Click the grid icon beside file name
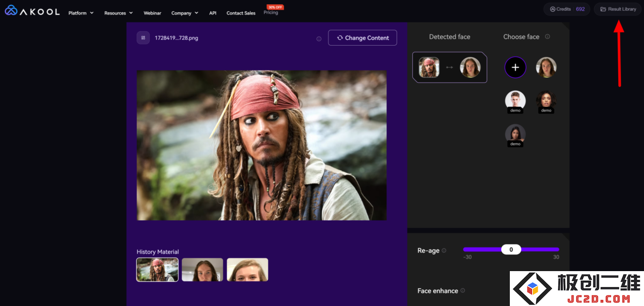The width and height of the screenshot is (644, 306). pos(143,38)
